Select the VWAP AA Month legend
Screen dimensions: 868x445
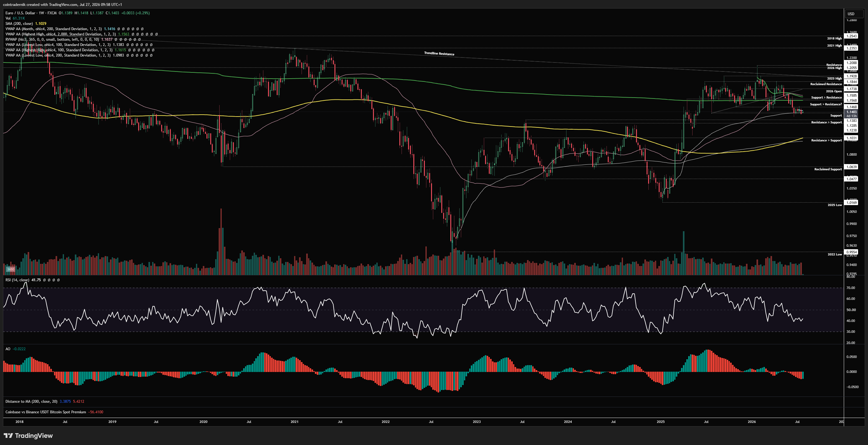[74, 29]
